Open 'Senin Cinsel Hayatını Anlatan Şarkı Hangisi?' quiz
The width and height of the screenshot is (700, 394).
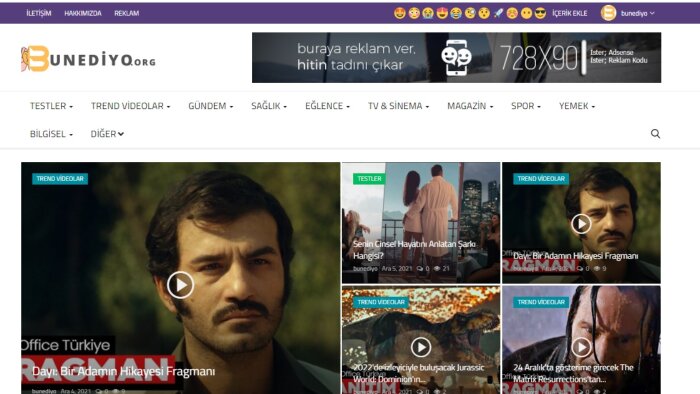[x=414, y=250]
